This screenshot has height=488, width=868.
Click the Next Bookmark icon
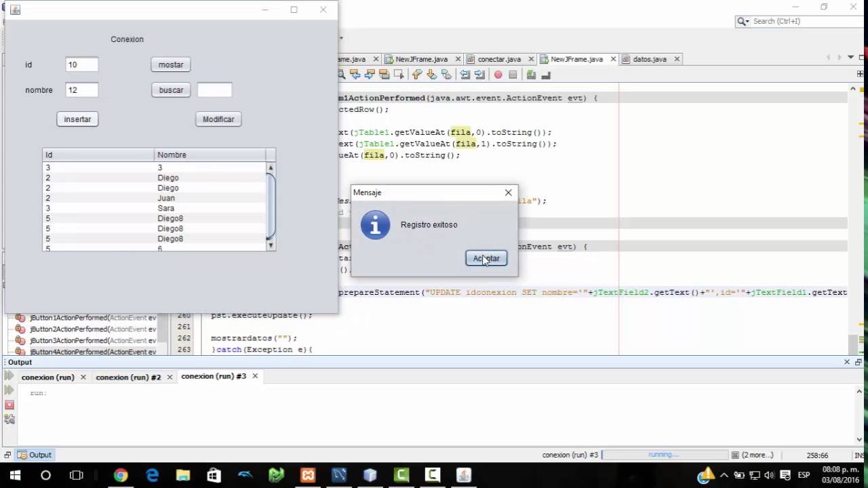point(431,75)
